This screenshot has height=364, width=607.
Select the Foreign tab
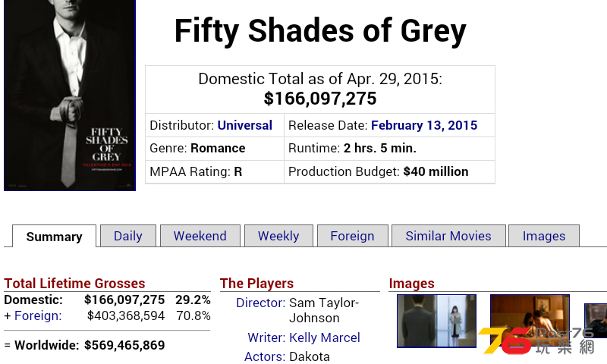coord(352,236)
